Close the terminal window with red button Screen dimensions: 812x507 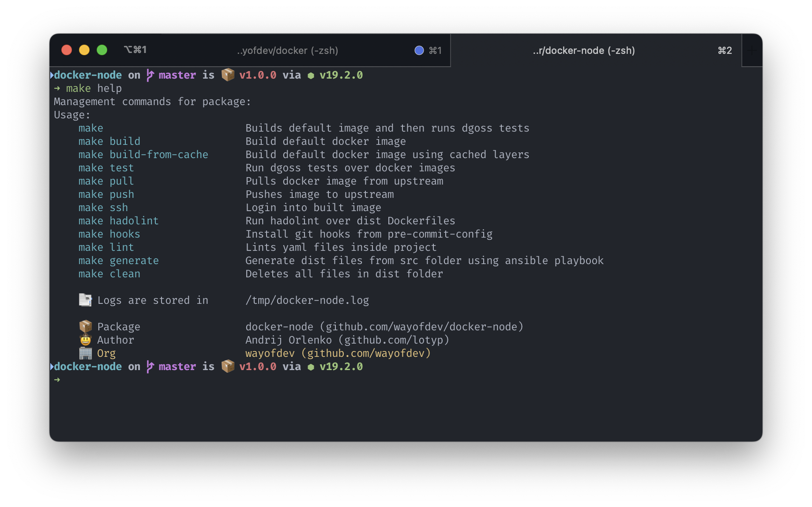point(67,50)
